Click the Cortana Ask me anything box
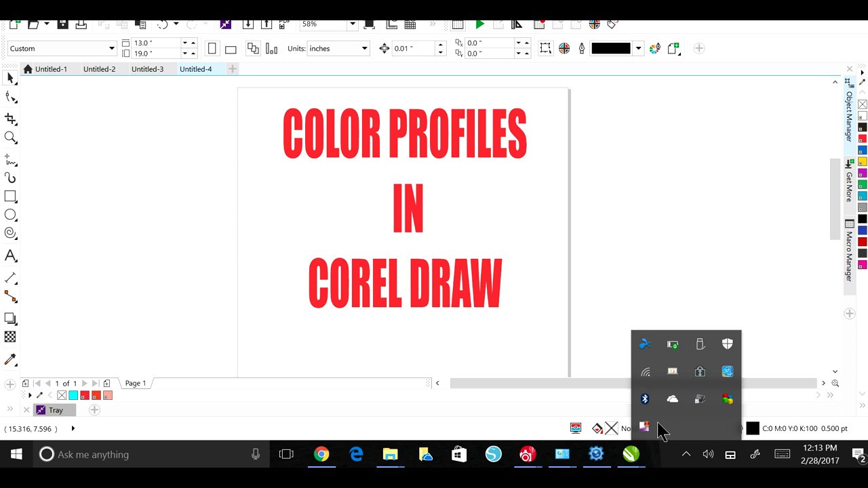The image size is (868, 488). click(x=150, y=454)
